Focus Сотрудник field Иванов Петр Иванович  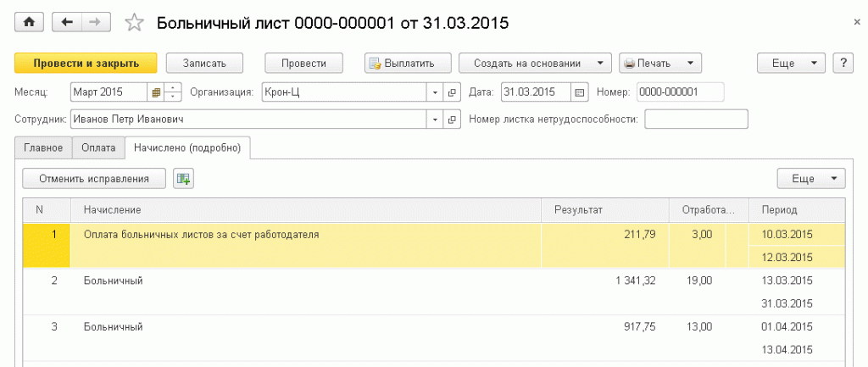pyautogui.click(x=248, y=119)
